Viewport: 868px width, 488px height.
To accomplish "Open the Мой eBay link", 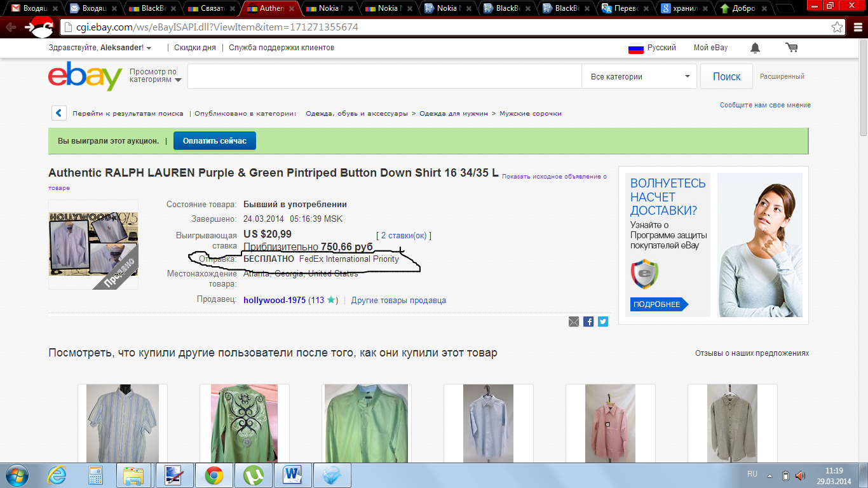I will pyautogui.click(x=710, y=48).
